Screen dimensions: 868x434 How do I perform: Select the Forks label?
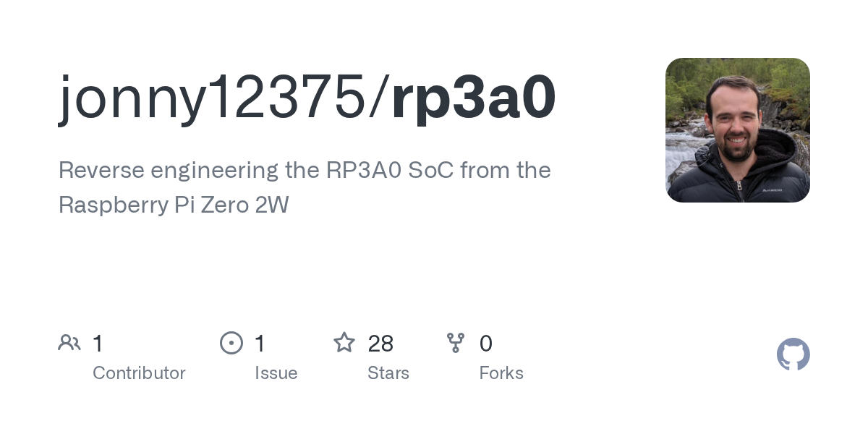tap(501, 373)
